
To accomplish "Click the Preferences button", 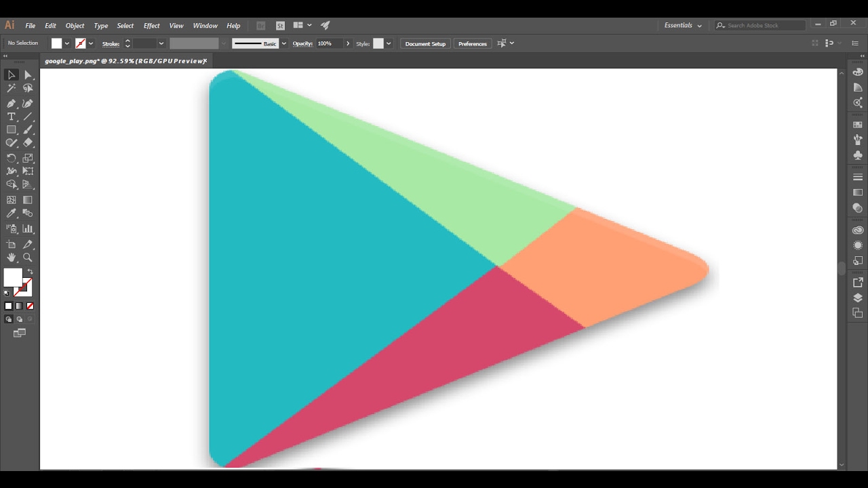I will click(472, 43).
